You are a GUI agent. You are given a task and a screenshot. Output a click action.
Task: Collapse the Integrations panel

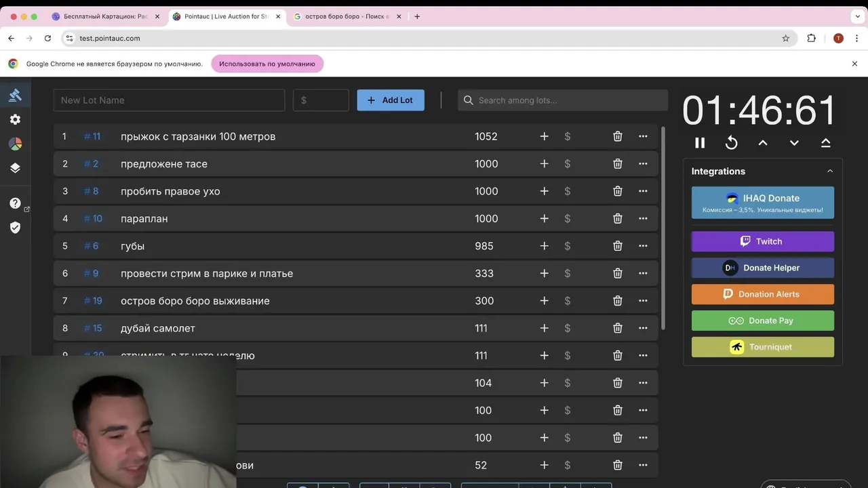click(830, 171)
